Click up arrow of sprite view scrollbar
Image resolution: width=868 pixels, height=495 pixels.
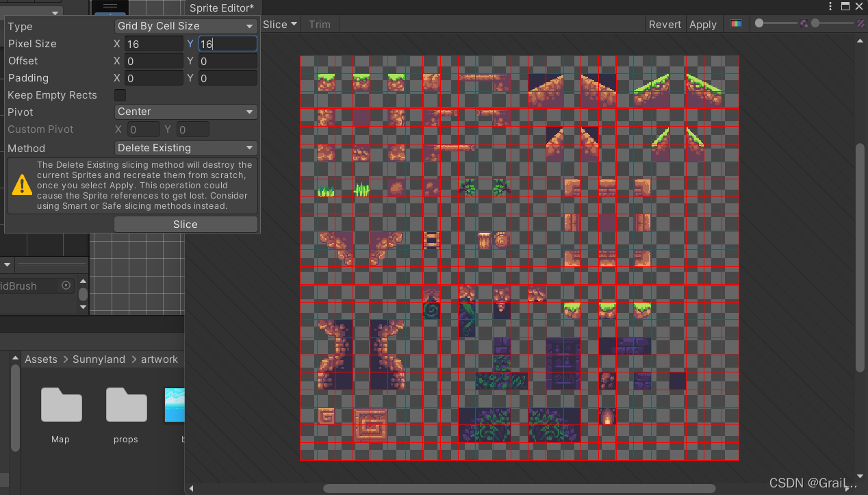[x=861, y=41]
